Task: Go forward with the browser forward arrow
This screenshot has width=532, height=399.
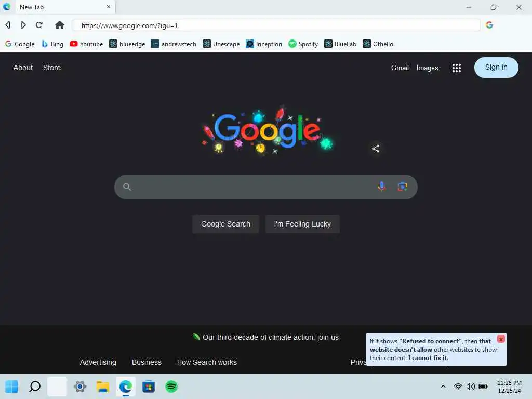Action: point(23,25)
